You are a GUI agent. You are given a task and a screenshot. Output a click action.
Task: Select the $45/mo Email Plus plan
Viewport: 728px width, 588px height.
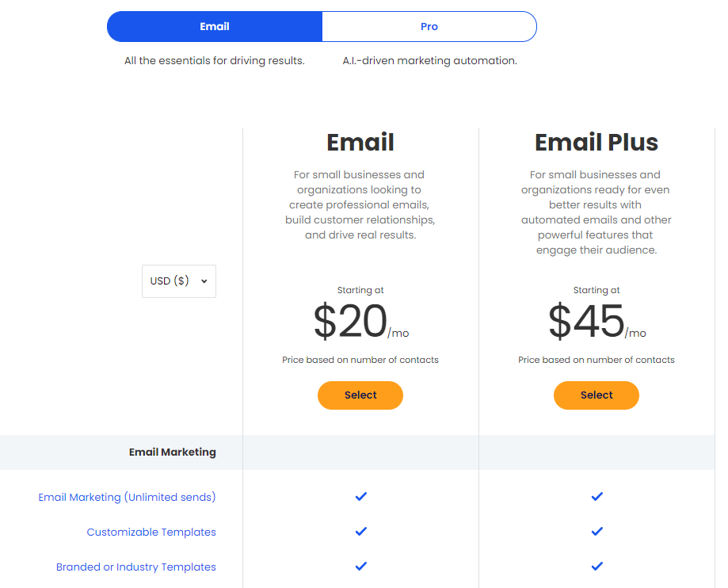pyautogui.click(x=597, y=395)
